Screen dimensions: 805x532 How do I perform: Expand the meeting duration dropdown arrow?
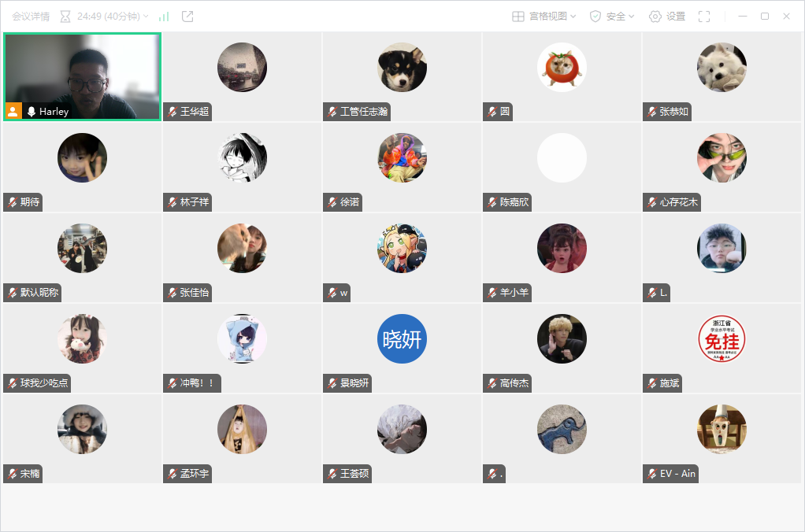coord(146,17)
